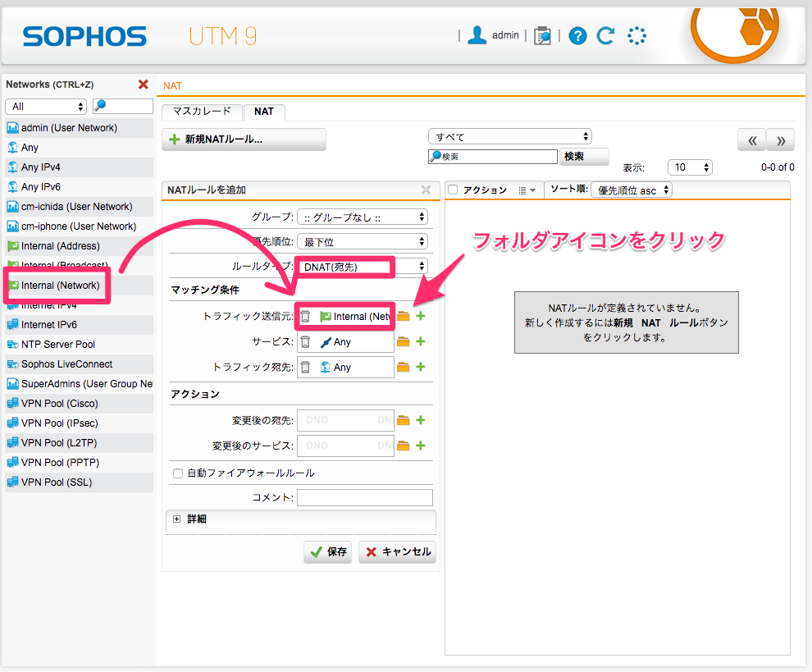
Task: Select Sophos LiveConnect entry
Action: click(x=80, y=364)
